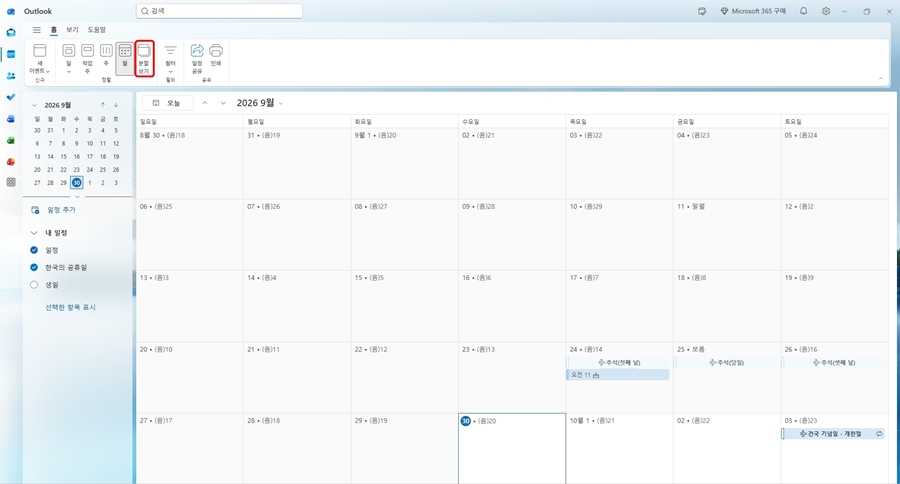The height and width of the screenshot is (484, 900).
Task: Open the 추석(셋째 날) event on the 26th
Action: click(833, 363)
